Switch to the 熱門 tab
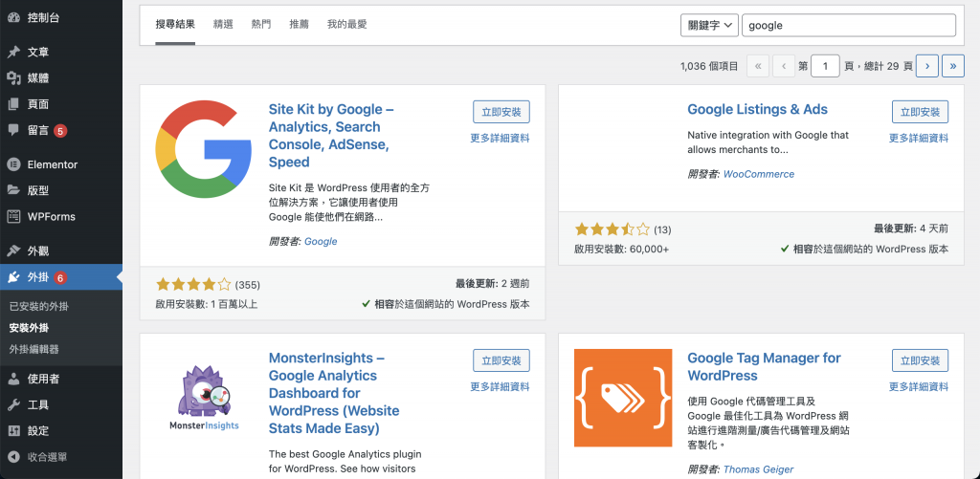The width and height of the screenshot is (980, 479). [261, 24]
